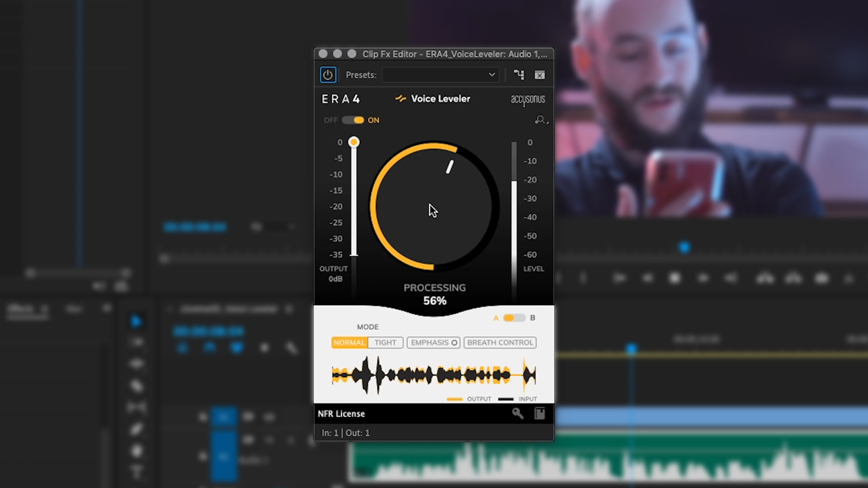Image resolution: width=868 pixels, height=488 pixels.
Task: Click stop button in Premiere program monitor
Action: click(x=675, y=278)
